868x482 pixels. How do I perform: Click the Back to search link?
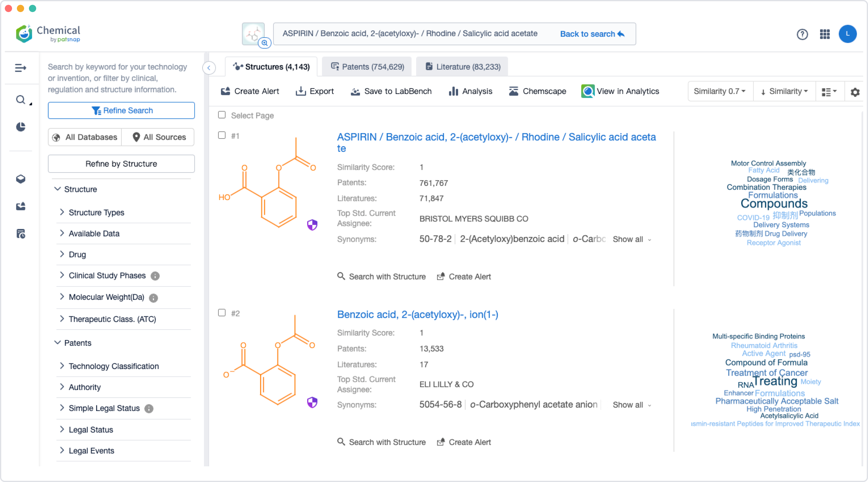point(592,34)
